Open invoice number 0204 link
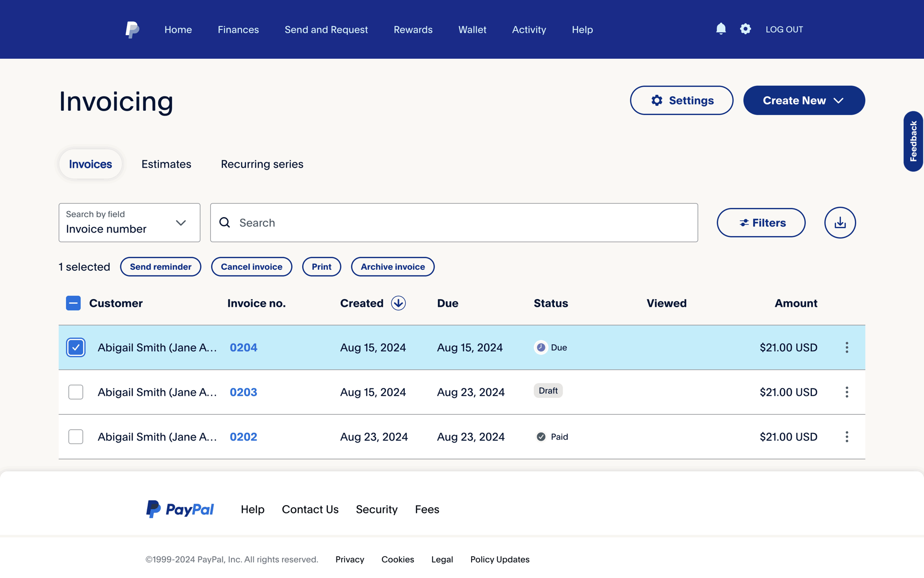The height and width of the screenshot is (578, 924). click(244, 347)
